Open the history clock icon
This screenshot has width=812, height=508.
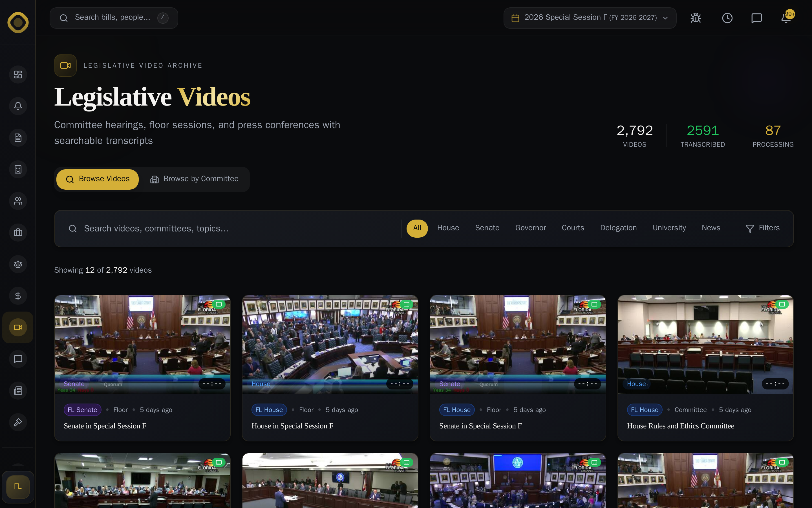pos(727,18)
